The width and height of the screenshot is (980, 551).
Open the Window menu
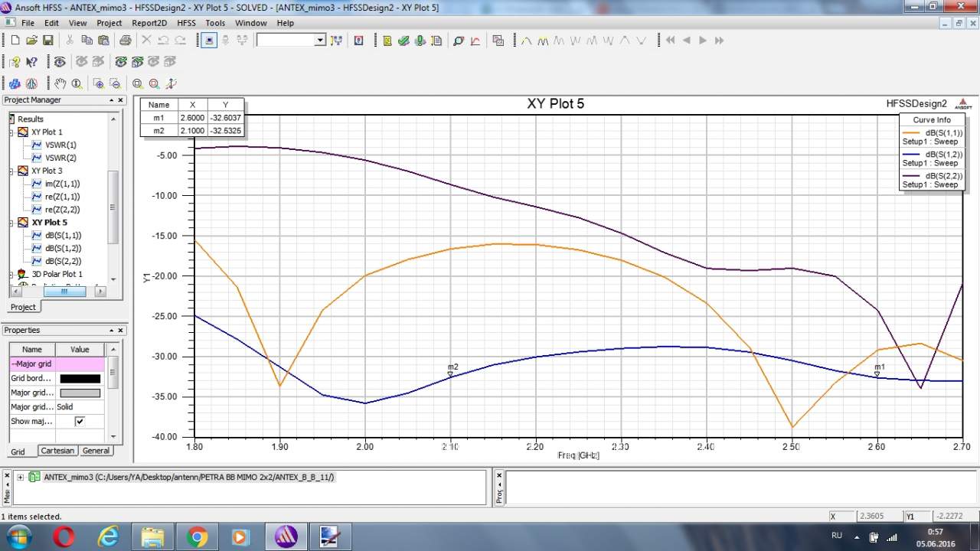pyautogui.click(x=251, y=23)
